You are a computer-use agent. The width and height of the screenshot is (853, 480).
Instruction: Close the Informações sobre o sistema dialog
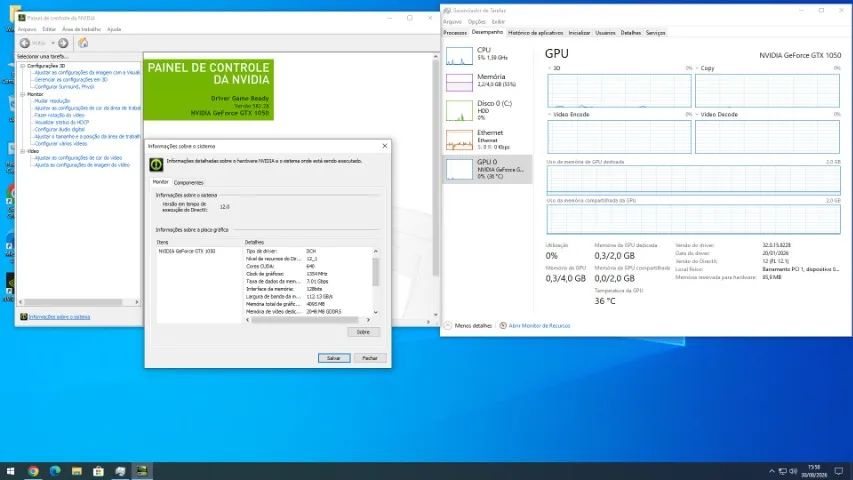pos(385,146)
